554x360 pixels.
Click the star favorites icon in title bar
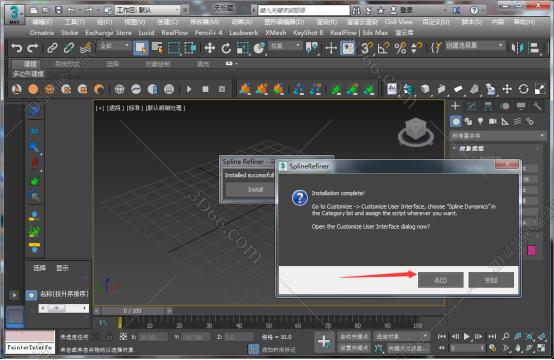pyautogui.click(x=381, y=10)
